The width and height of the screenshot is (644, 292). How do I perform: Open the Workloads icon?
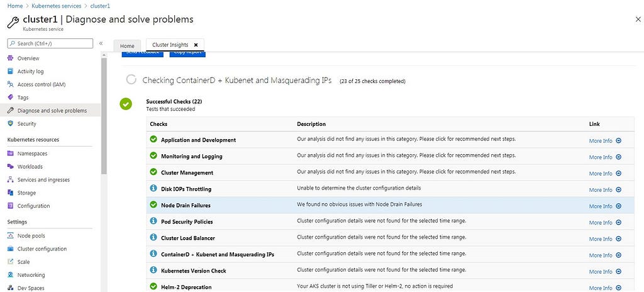click(x=11, y=167)
